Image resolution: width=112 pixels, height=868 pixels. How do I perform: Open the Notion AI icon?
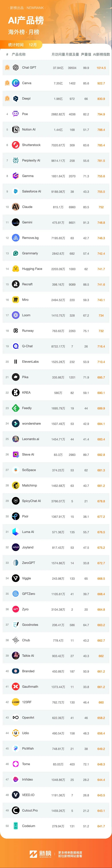(x=15, y=130)
